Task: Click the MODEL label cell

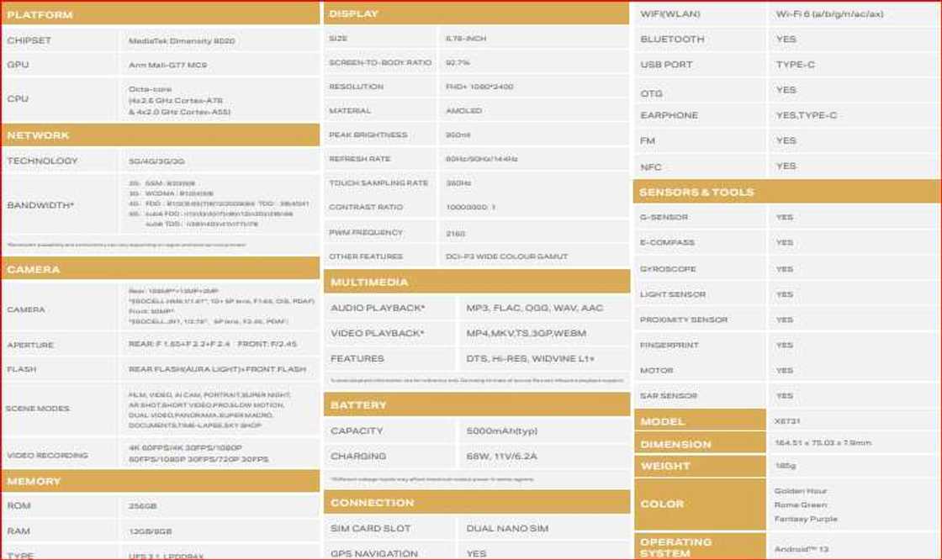Action: pyautogui.click(x=663, y=421)
